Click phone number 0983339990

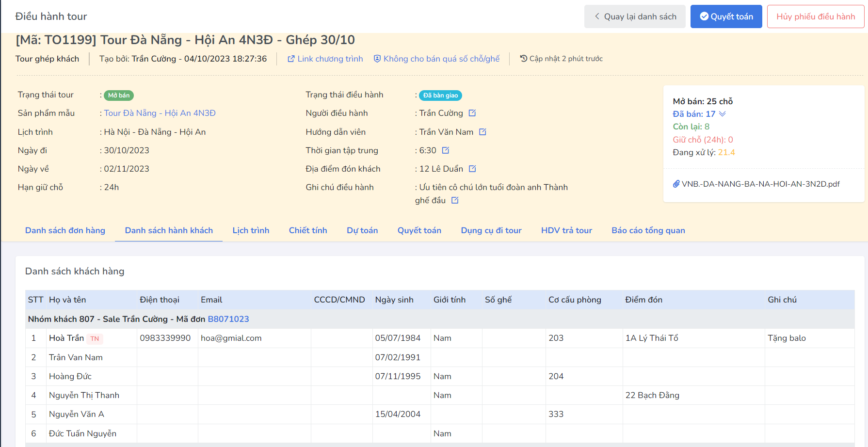coord(165,338)
